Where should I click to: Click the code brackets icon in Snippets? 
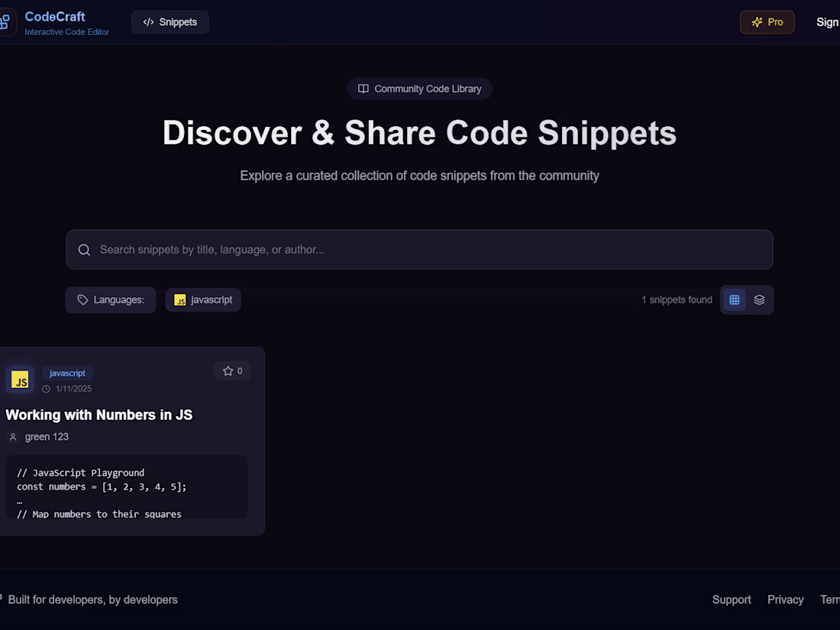[x=148, y=22]
